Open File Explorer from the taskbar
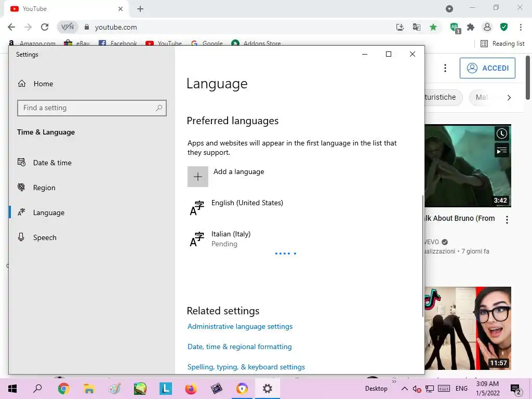The height and width of the screenshot is (399, 532). click(89, 389)
